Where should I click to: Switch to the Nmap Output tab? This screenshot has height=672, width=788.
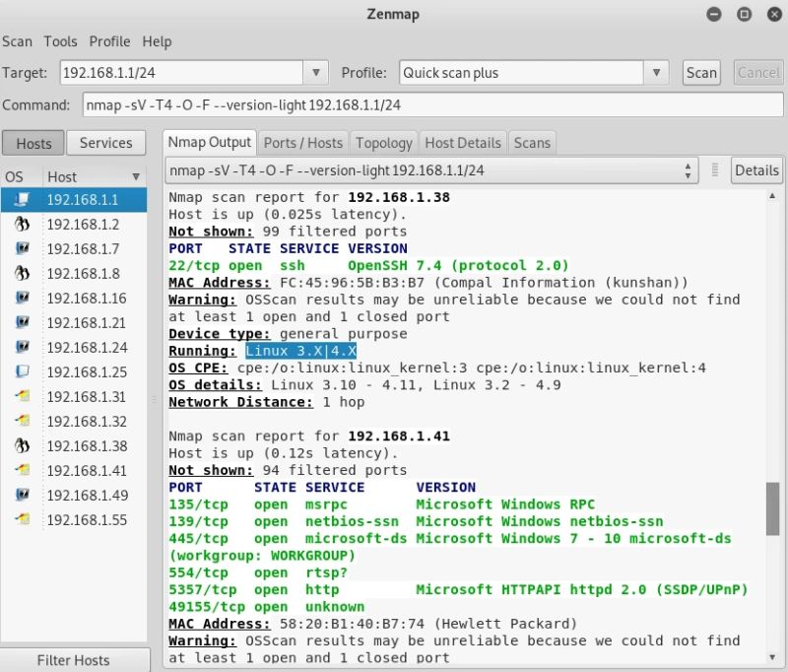tap(209, 142)
